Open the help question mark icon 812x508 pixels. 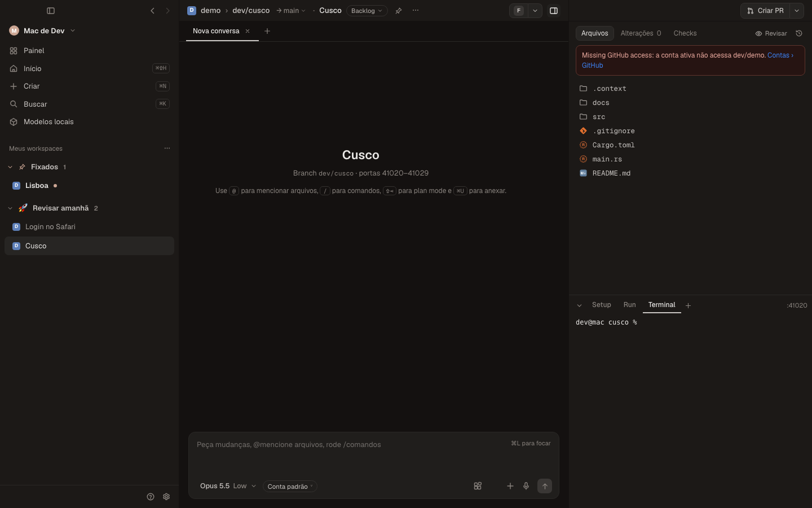coord(151,497)
